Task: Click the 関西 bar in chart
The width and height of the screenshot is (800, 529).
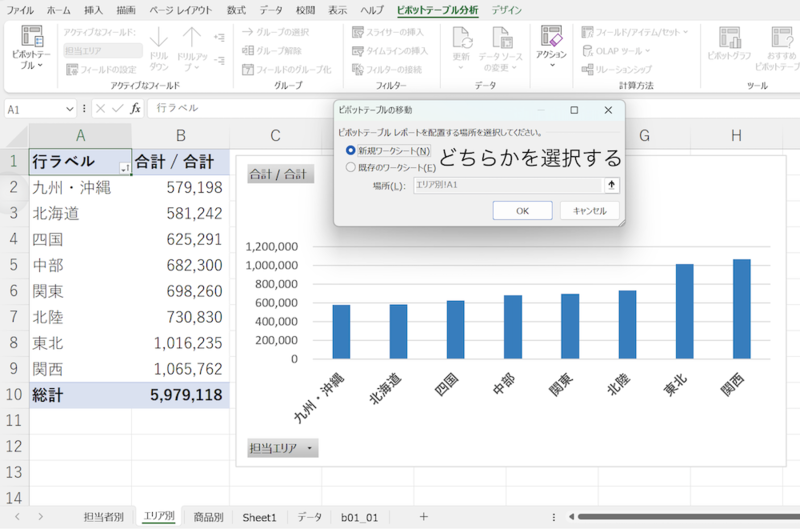Action: point(742,309)
